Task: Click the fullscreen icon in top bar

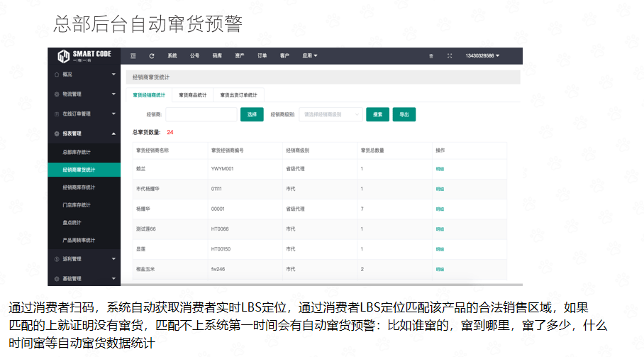Action: click(x=450, y=55)
